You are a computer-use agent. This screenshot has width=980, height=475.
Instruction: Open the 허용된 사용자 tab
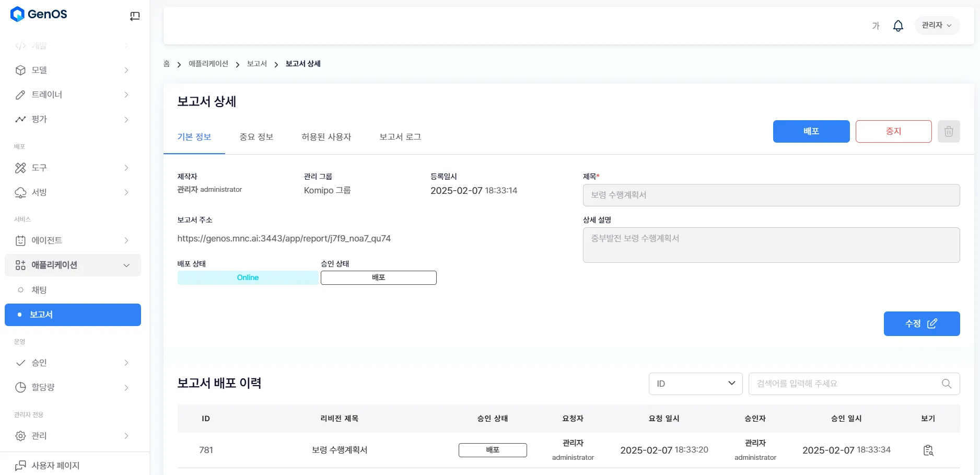326,137
